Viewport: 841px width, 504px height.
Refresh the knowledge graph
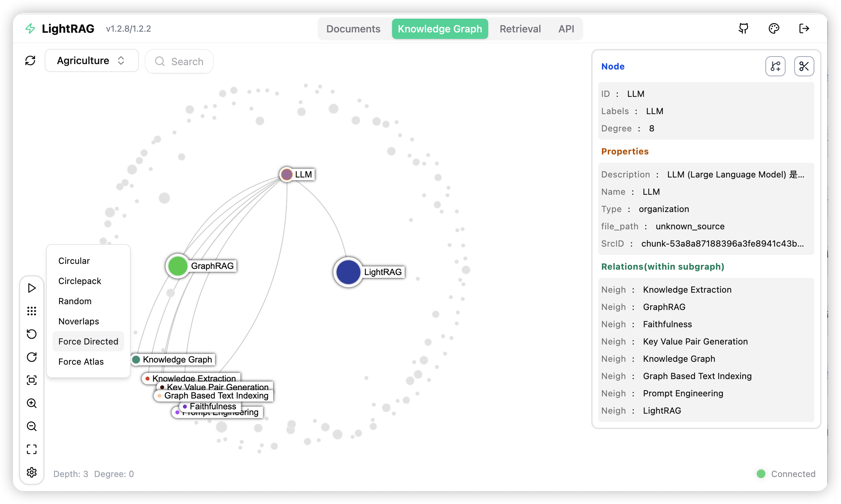[x=31, y=60]
